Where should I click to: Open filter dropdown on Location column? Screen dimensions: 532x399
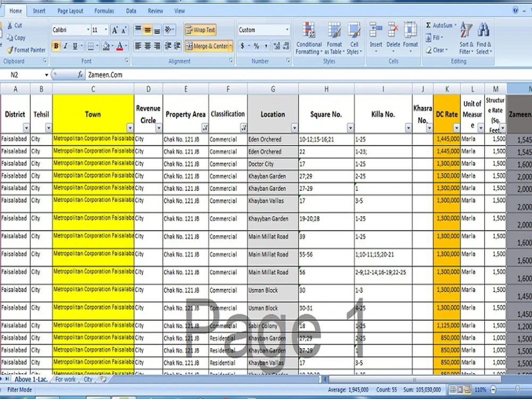pyautogui.click(x=294, y=128)
